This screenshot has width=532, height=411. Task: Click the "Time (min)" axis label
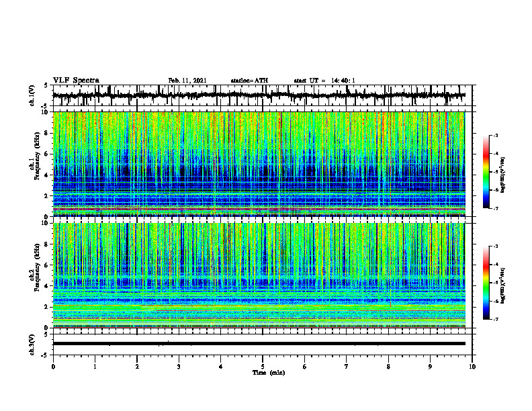pos(269,373)
